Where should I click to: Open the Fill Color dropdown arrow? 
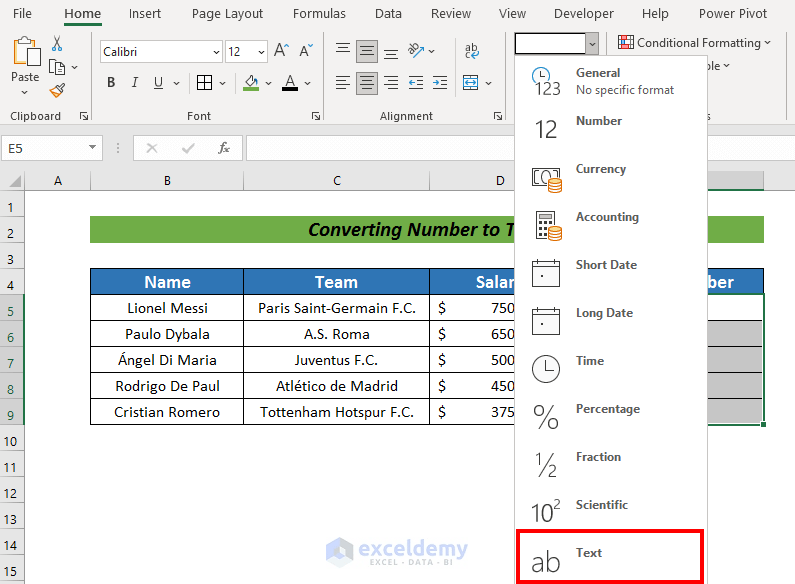(269, 83)
